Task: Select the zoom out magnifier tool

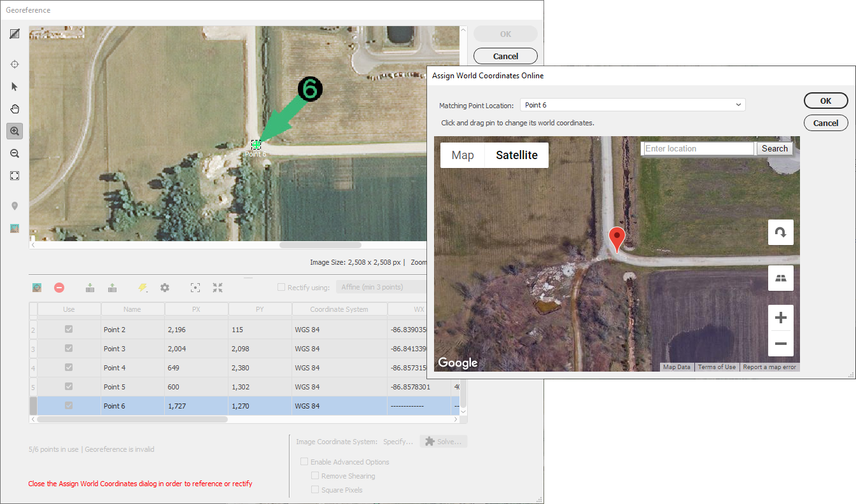Action: [15, 153]
